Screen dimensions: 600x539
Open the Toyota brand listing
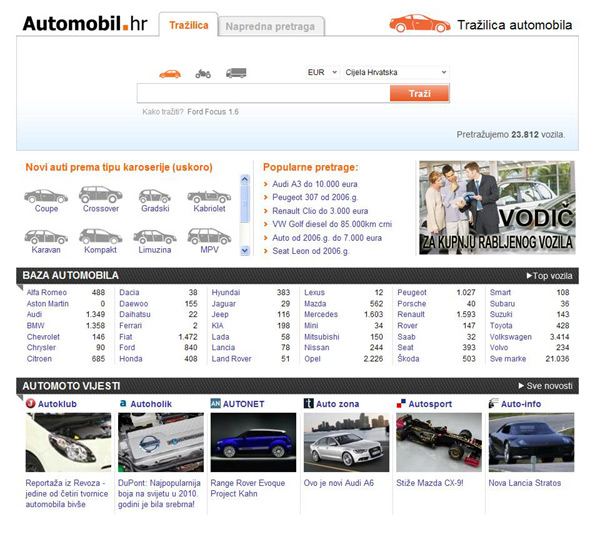501,326
